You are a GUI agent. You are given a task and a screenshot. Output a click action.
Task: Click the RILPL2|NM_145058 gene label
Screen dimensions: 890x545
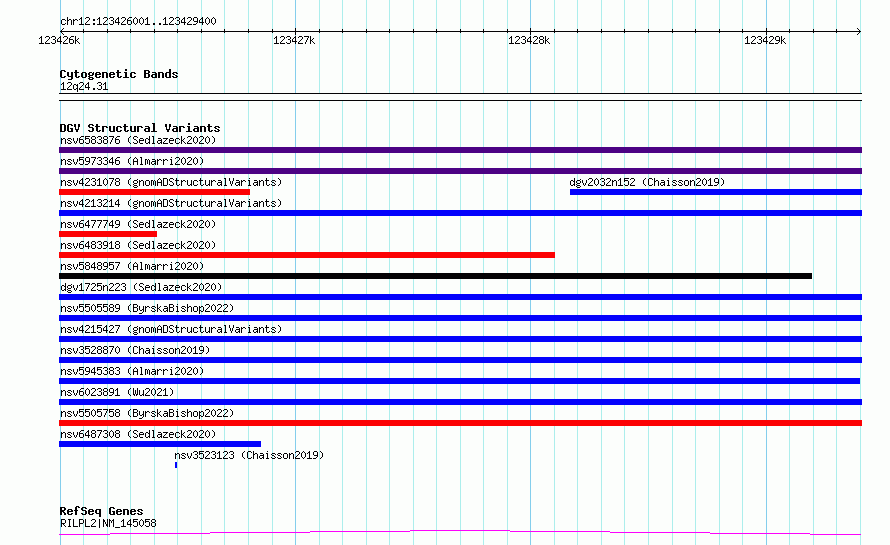[108, 523]
